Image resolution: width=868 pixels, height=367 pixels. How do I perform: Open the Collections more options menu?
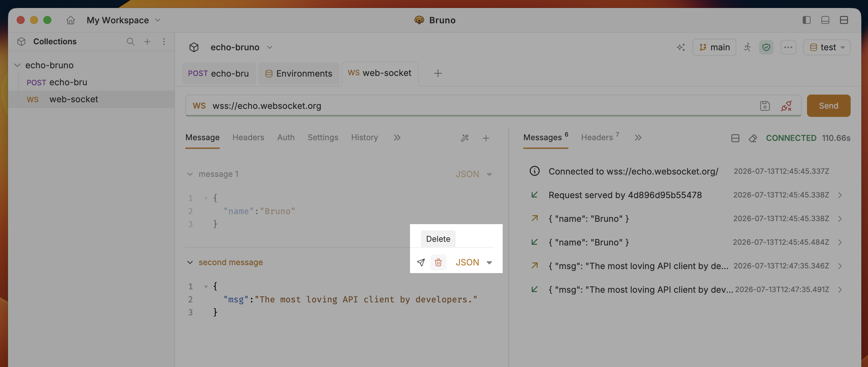pos(164,41)
